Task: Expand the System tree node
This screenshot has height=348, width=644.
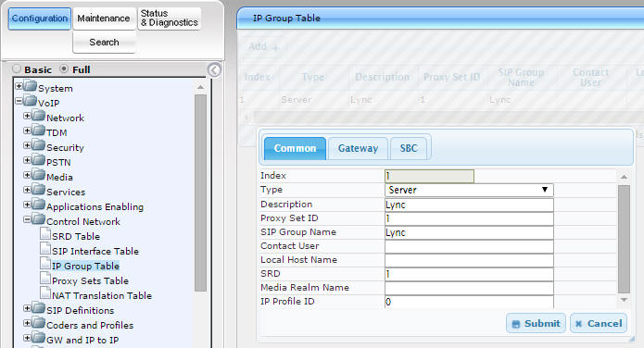Action: pos(19,86)
